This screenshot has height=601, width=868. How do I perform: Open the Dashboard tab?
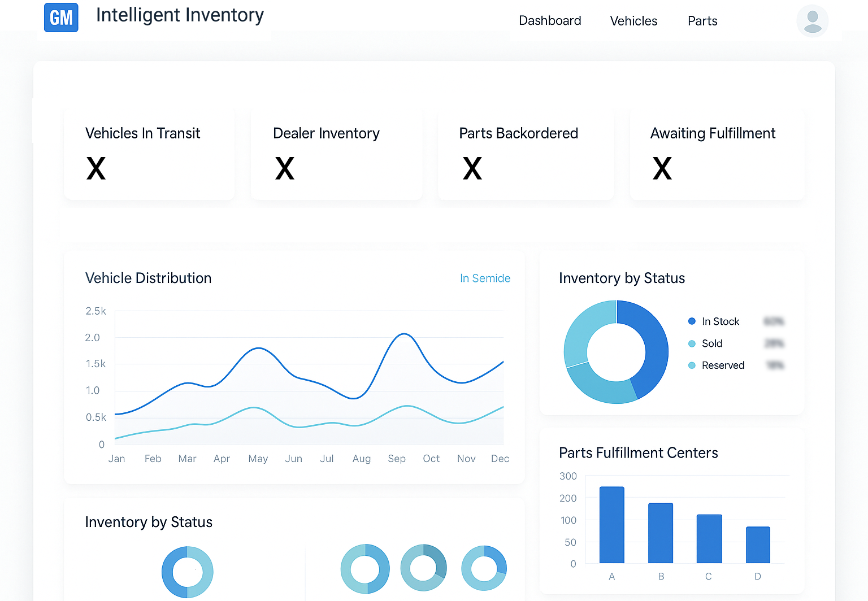tap(550, 21)
